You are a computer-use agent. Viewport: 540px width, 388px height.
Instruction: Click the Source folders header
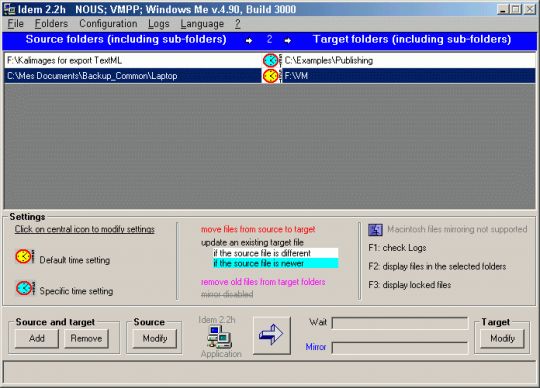(x=126, y=39)
